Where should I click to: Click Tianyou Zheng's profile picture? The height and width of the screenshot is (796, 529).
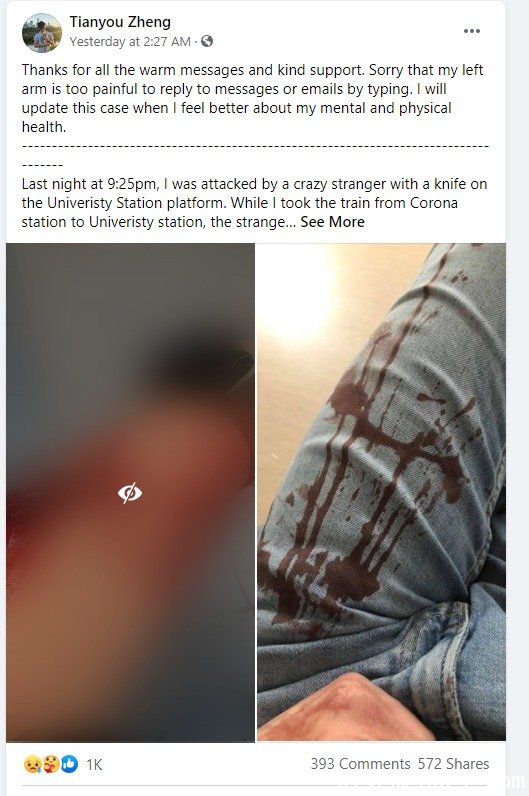(42, 33)
